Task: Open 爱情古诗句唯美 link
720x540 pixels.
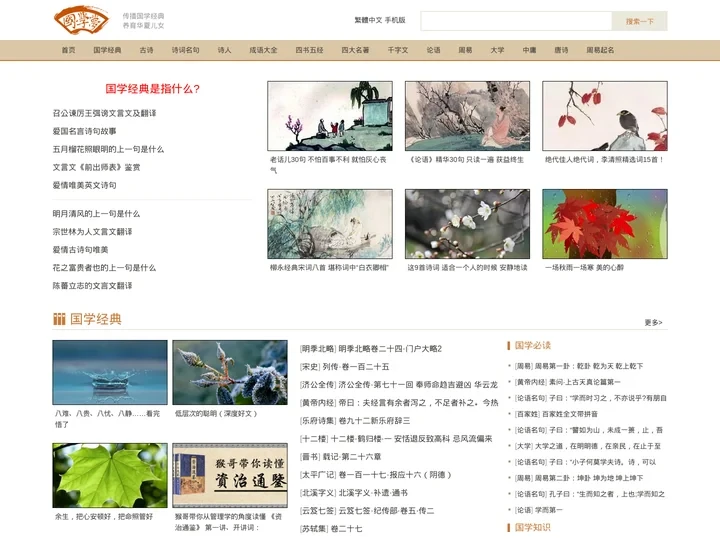Action: point(80,250)
